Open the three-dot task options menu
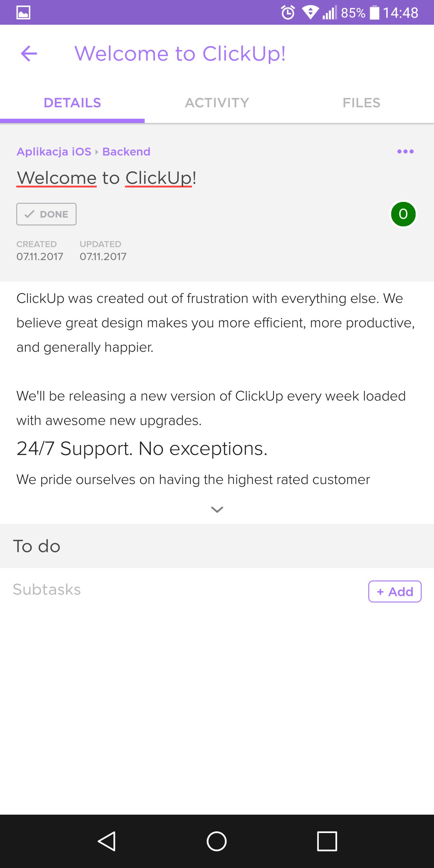The image size is (434, 868). [x=405, y=152]
